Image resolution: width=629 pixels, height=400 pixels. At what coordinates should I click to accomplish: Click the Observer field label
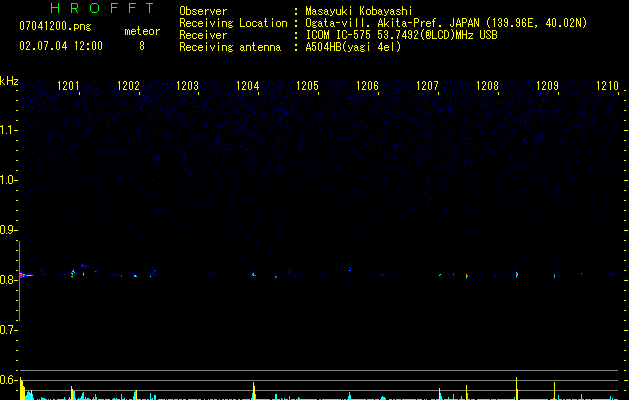coord(203,11)
